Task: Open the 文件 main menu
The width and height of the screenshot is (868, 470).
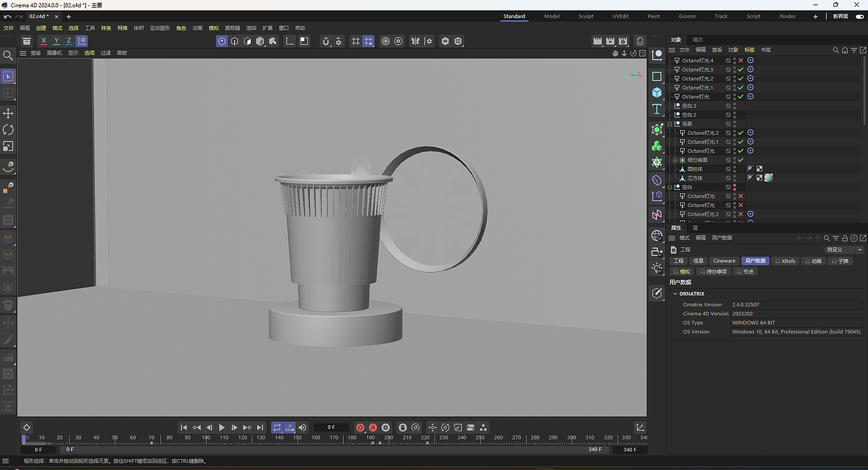Action: pos(8,28)
